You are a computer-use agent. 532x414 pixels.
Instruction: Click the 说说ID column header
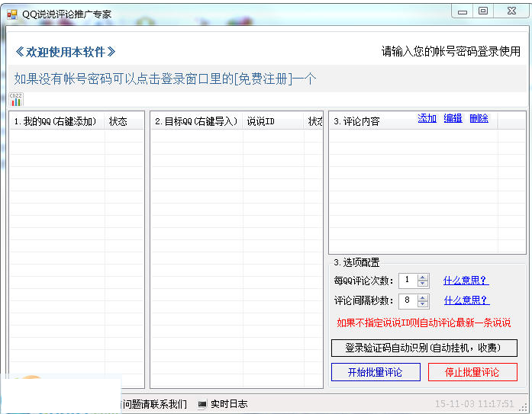point(261,121)
